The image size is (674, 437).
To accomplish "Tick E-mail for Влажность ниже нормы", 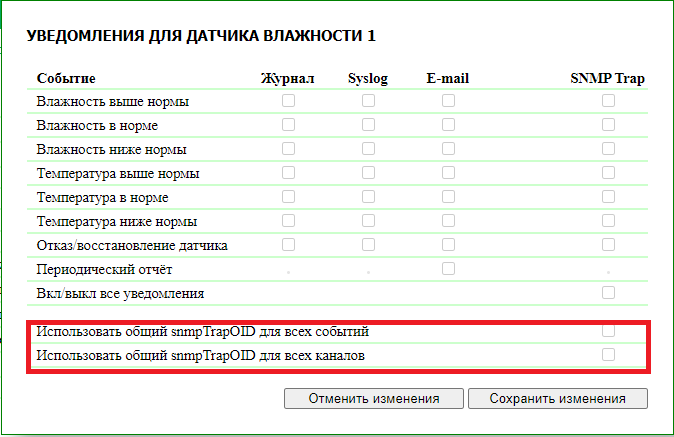I will (448, 149).
